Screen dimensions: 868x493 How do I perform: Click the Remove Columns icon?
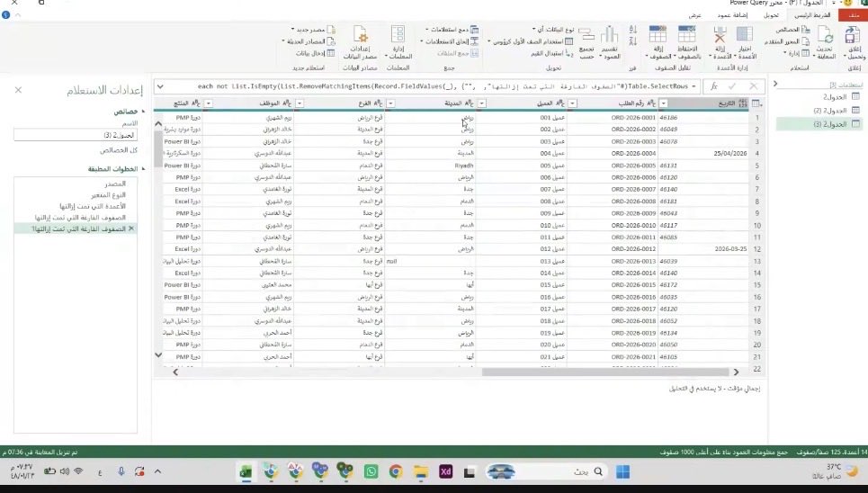[720, 34]
